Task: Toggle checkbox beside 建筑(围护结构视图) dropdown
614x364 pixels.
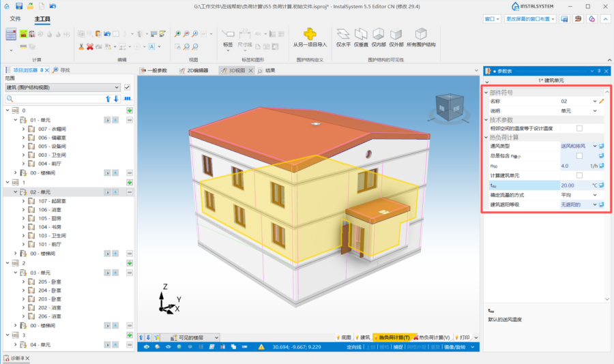Action: tap(127, 87)
